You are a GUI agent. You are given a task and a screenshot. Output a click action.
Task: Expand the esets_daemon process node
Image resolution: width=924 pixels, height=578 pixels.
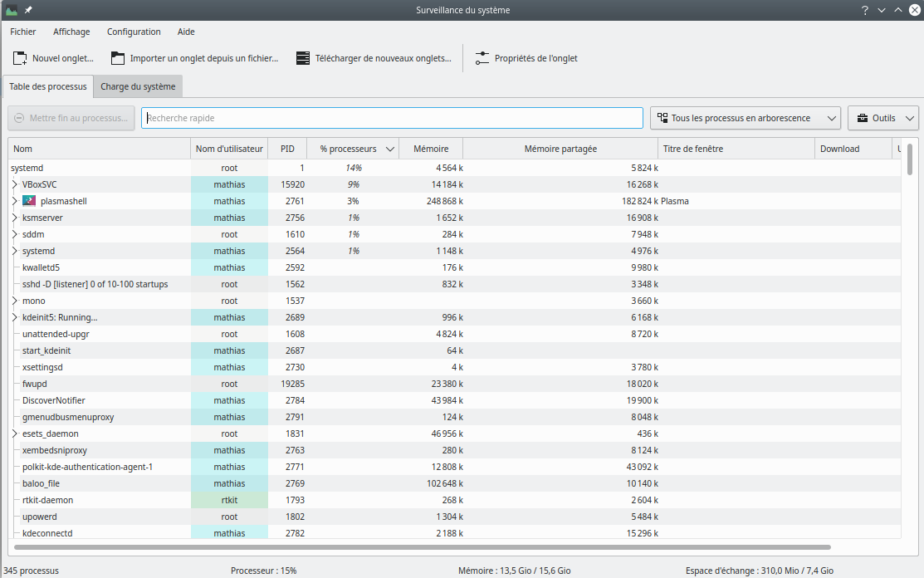(x=15, y=433)
